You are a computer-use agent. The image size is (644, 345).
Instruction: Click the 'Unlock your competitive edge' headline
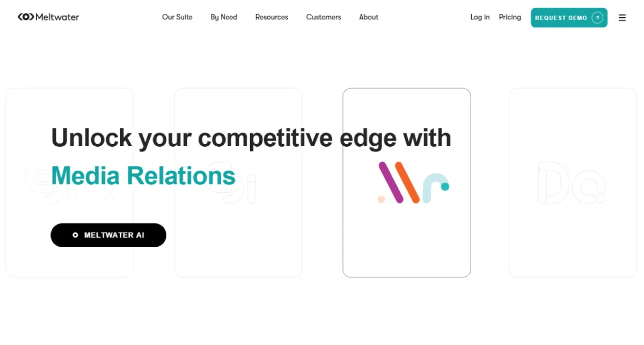click(251, 138)
